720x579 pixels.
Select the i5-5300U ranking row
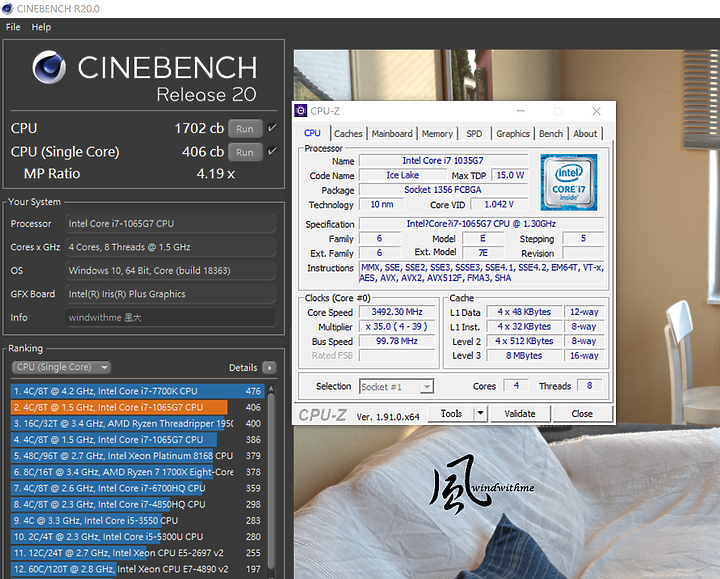coord(137,537)
